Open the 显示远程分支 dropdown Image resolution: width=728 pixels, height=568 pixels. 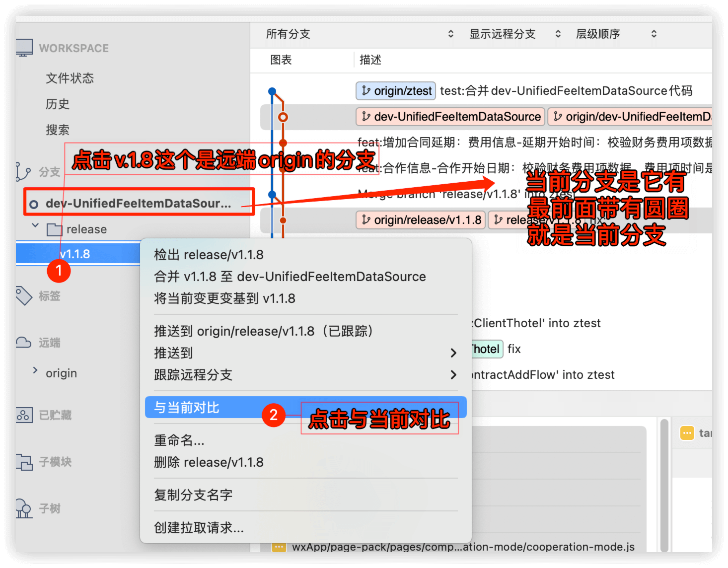(515, 34)
